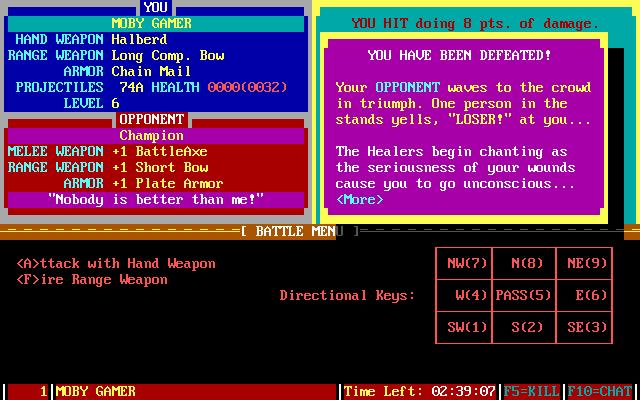The width and height of the screenshot is (640, 400).
Task: Click the 74A projectiles count
Action: tap(131, 87)
